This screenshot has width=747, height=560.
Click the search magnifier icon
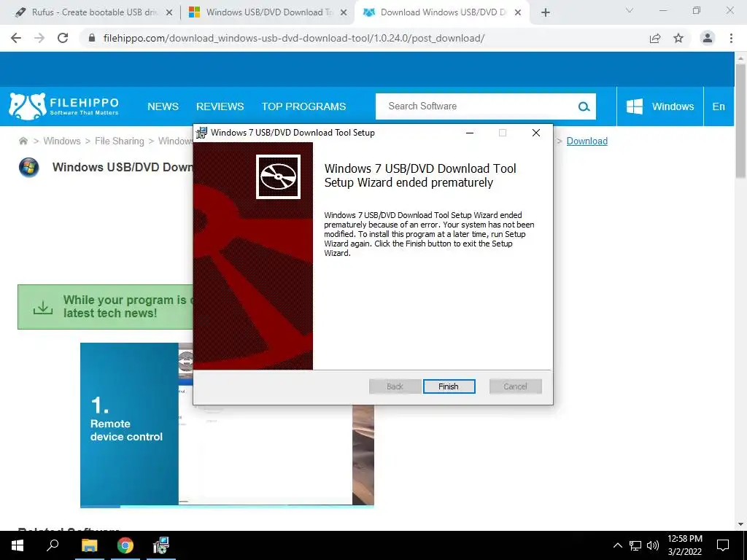pos(584,106)
